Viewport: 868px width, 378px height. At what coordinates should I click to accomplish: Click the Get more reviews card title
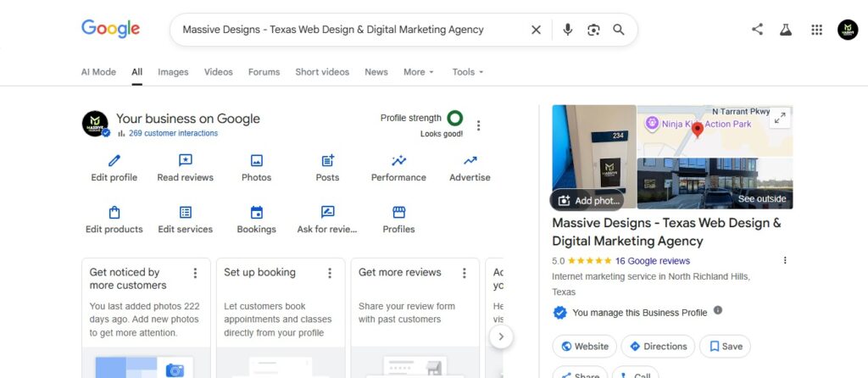tap(400, 272)
